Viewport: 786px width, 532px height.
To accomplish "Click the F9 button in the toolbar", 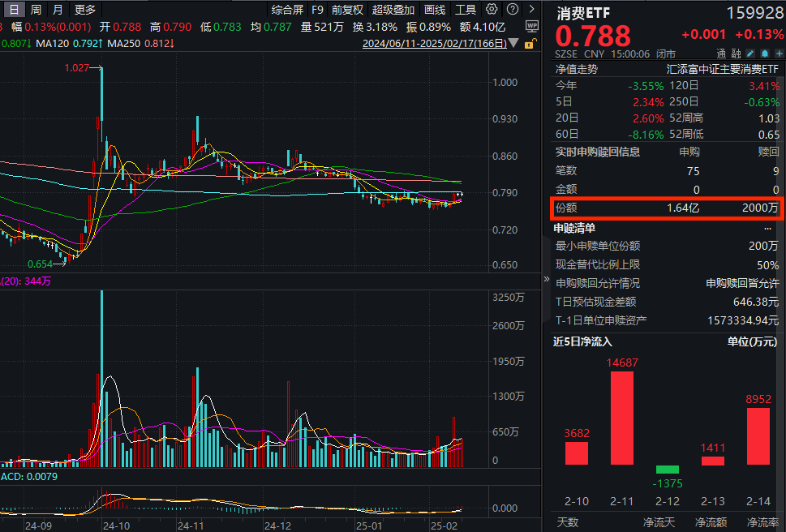I will (x=317, y=9).
